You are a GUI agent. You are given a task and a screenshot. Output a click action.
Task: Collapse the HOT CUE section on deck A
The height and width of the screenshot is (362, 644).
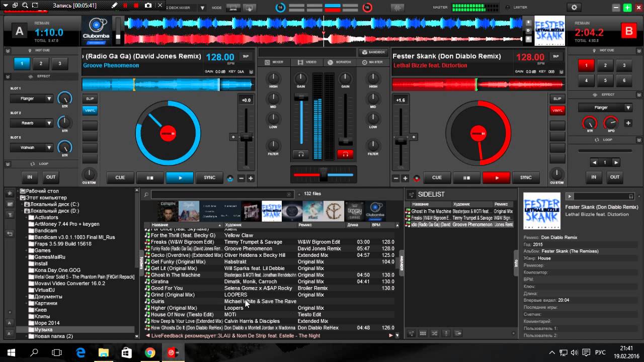pos(8,50)
